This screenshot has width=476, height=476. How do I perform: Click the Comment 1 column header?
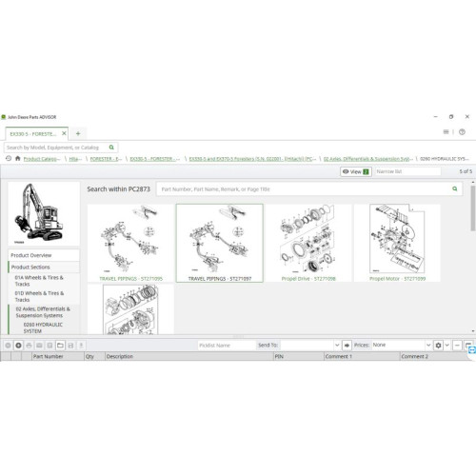(x=362, y=356)
